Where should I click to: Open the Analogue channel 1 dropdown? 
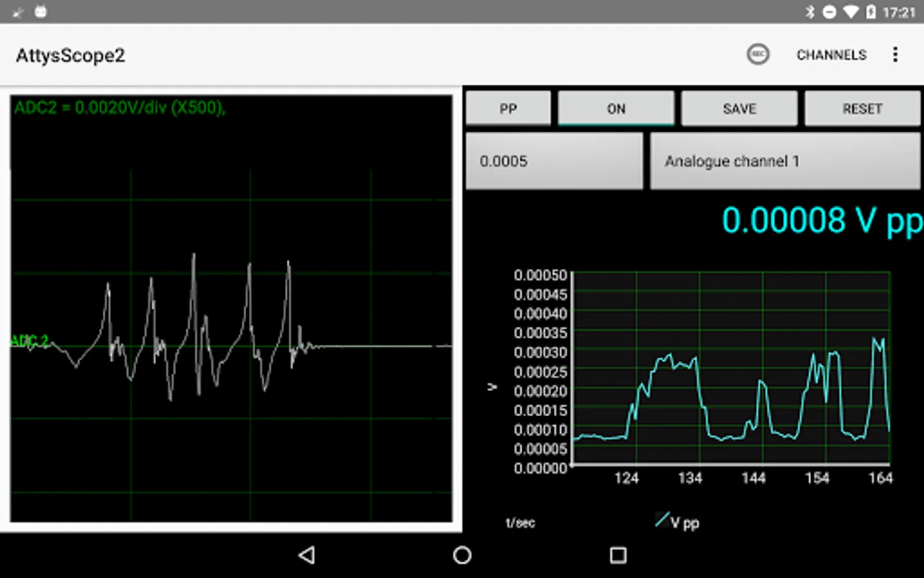[785, 161]
